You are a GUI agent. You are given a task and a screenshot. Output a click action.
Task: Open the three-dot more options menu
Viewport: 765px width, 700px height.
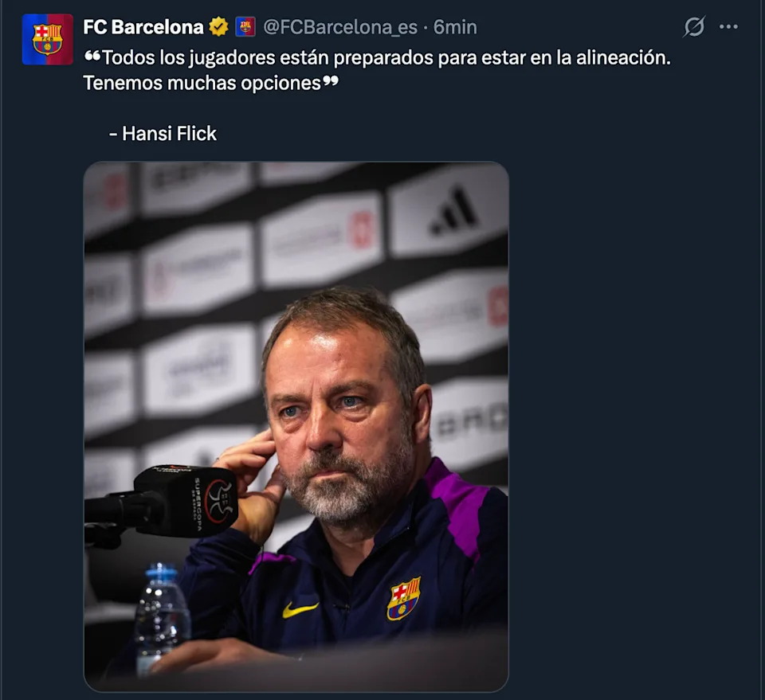(x=728, y=27)
